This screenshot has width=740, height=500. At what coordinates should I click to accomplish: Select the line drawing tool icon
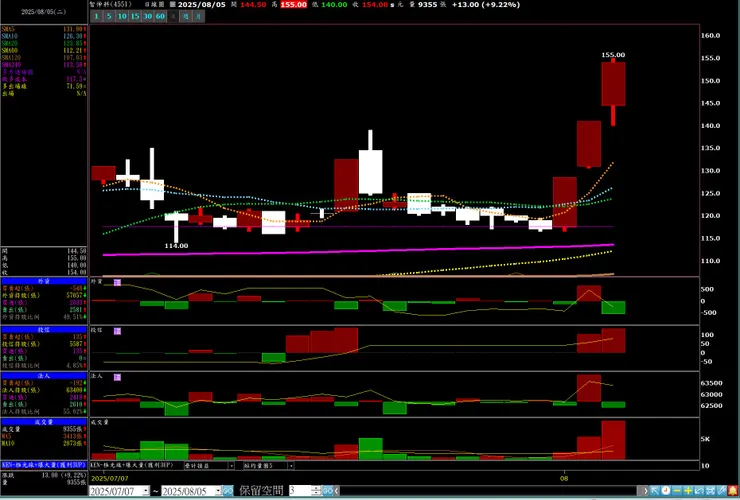722,491
